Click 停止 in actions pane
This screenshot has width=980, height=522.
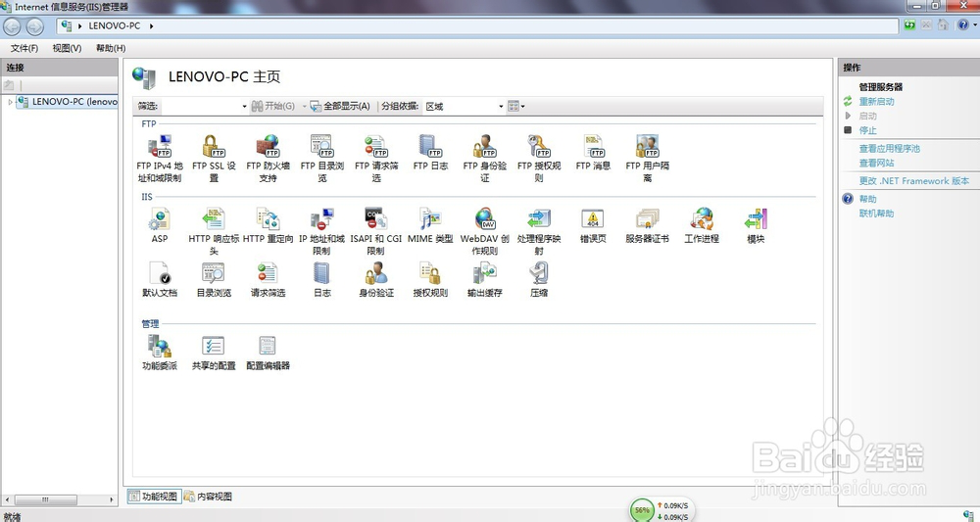(x=867, y=130)
